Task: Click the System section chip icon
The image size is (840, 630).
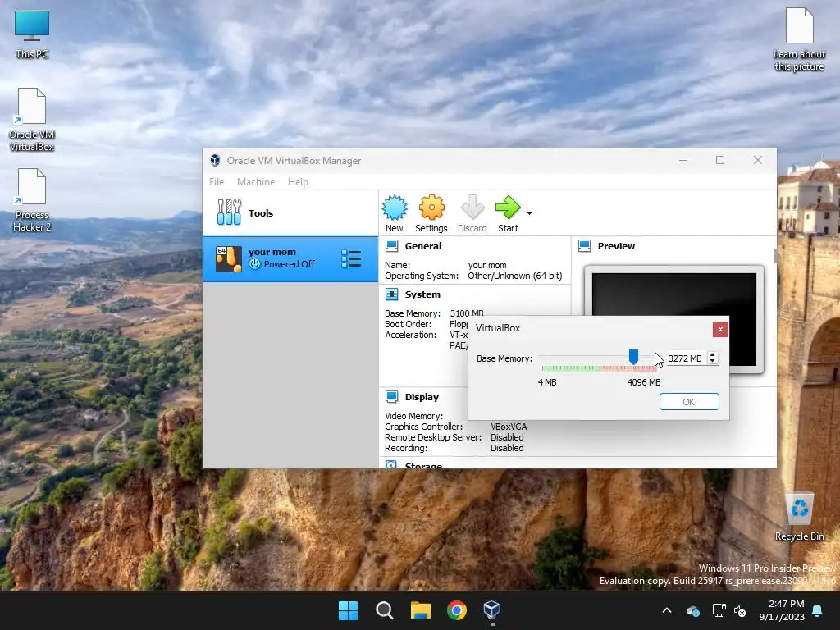Action: click(x=391, y=294)
